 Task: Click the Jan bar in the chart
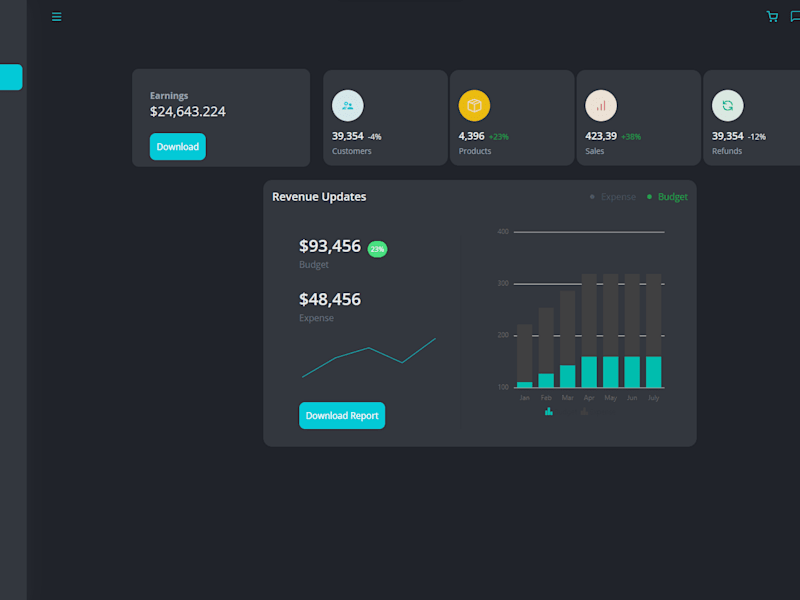524,356
